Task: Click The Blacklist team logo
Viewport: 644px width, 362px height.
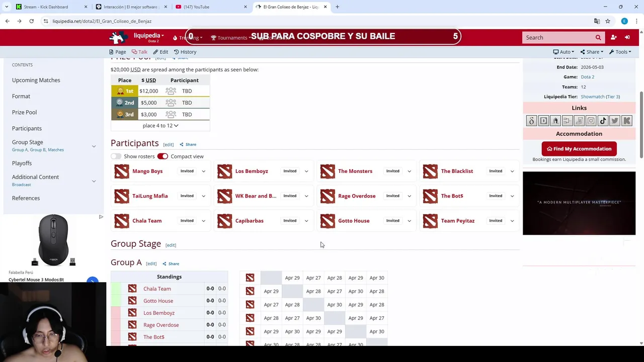Action: click(430, 171)
